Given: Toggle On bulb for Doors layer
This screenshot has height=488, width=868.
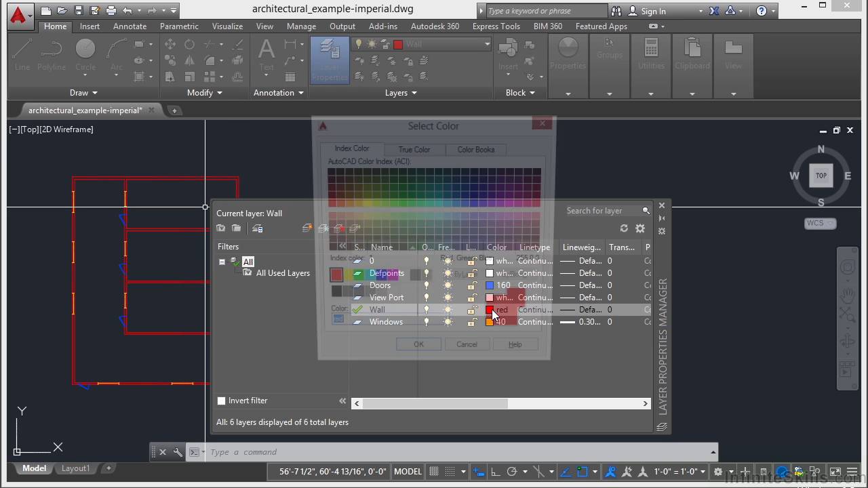Looking at the screenshot, I should click(427, 285).
